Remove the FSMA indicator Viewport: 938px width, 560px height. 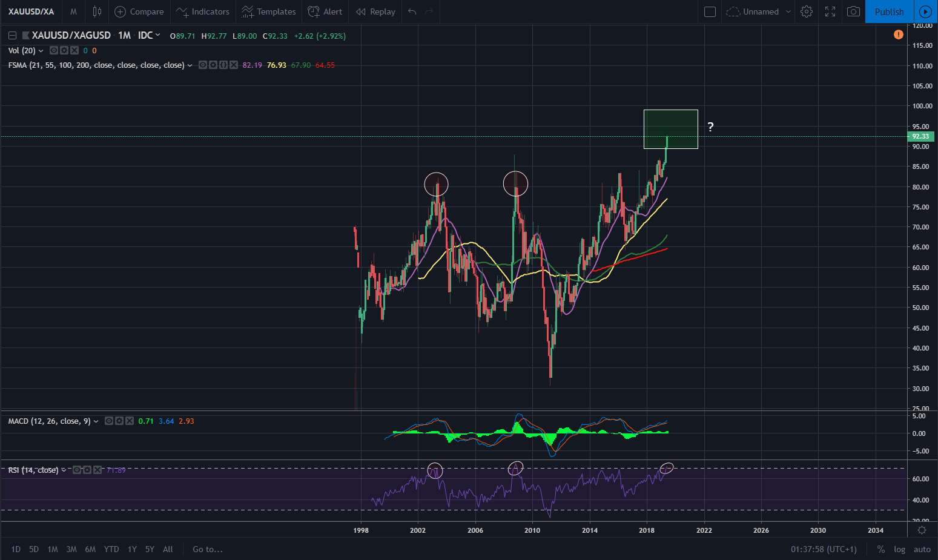tap(234, 65)
